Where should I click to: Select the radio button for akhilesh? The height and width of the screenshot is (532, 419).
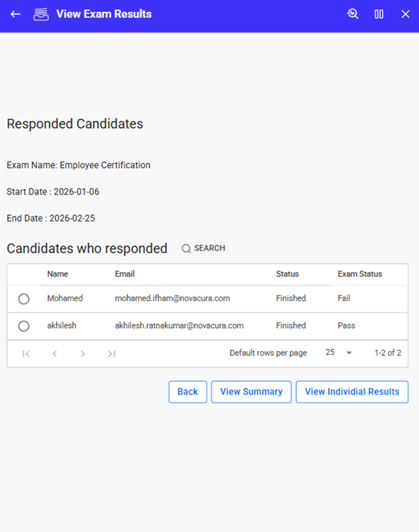(x=24, y=326)
